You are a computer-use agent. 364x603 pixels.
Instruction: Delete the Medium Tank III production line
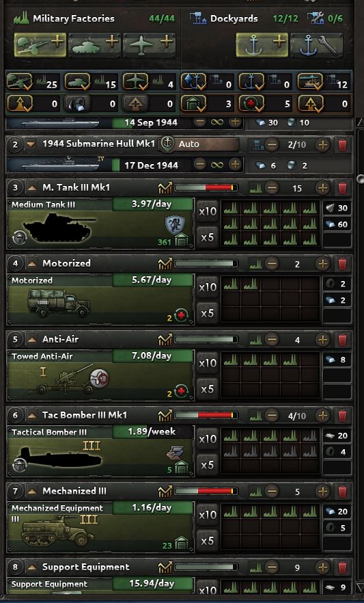coord(342,188)
